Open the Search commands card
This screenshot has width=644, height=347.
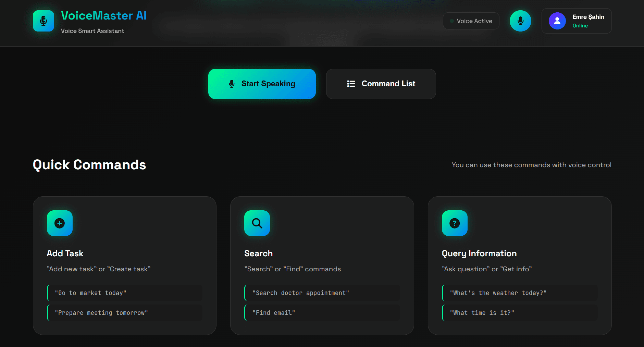coord(322,265)
